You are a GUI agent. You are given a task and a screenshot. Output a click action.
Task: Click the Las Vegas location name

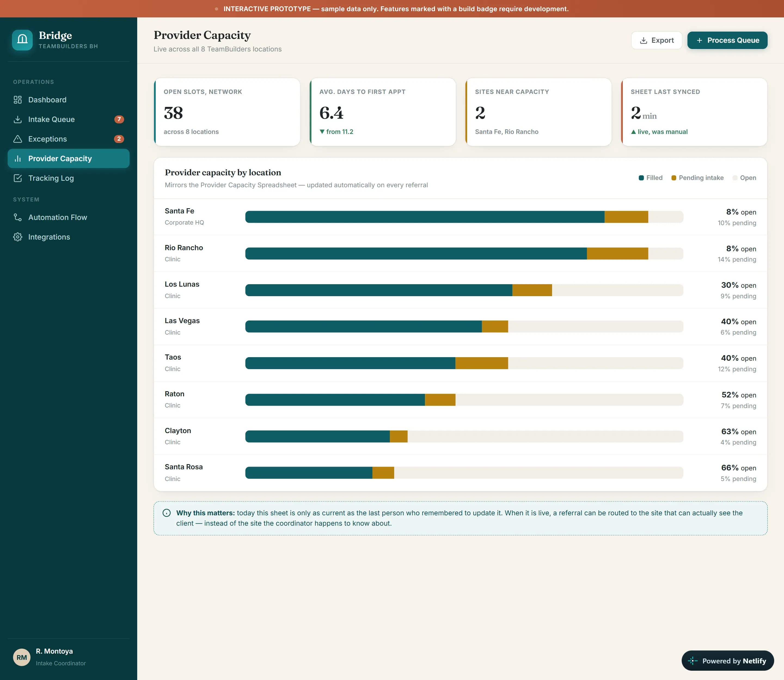click(x=182, y=321)
